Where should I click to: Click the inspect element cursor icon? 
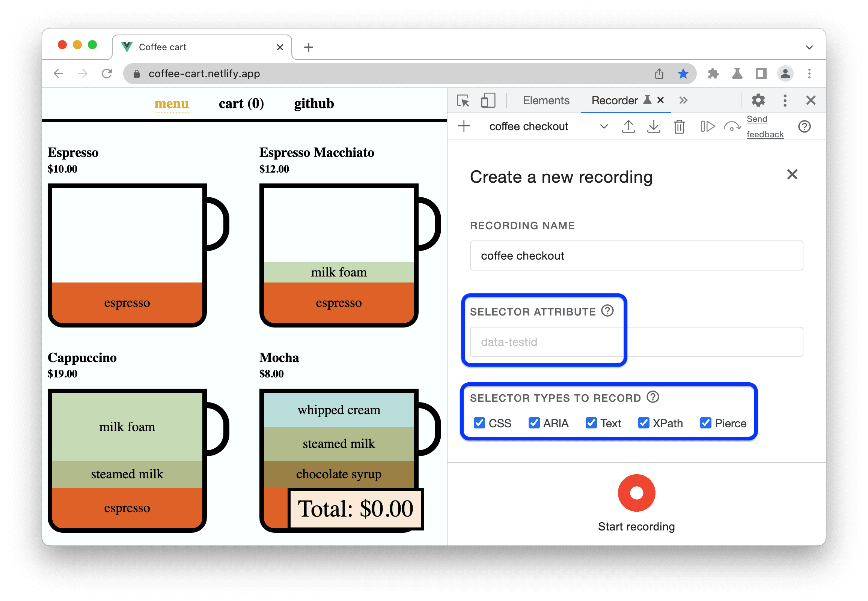point(465,100)
